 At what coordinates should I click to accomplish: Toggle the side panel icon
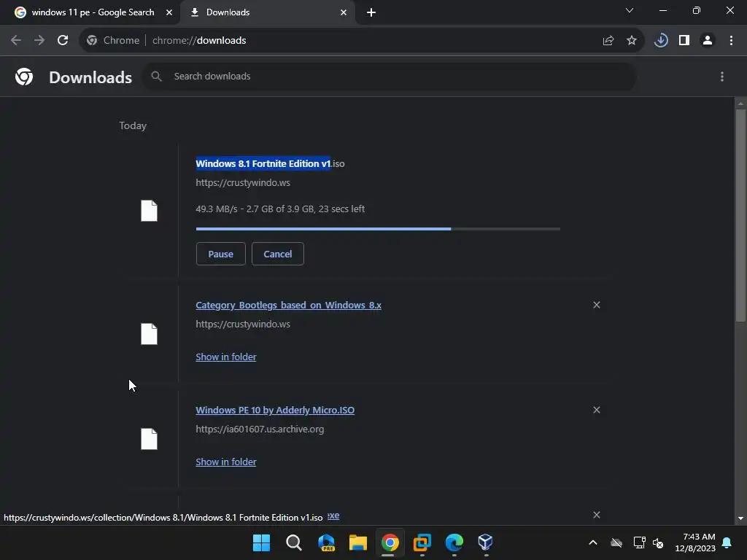tap(684, 41)
